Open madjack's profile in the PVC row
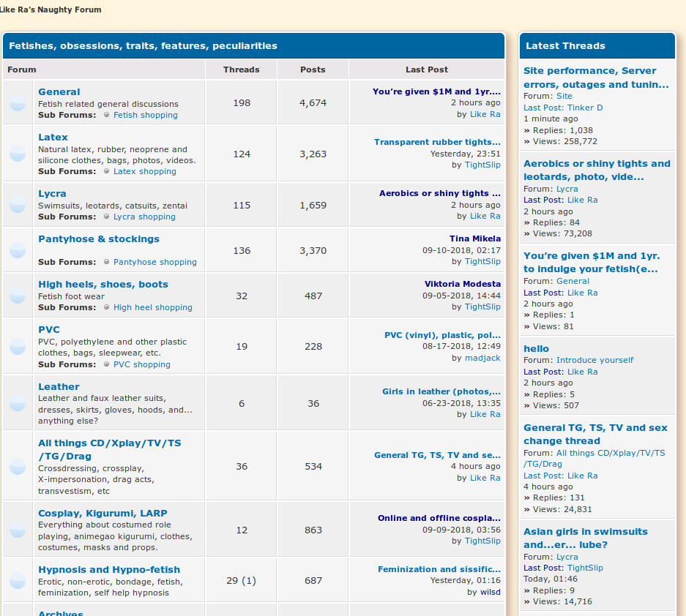Viewport: 686px width, 616px height. coord(482,358)
